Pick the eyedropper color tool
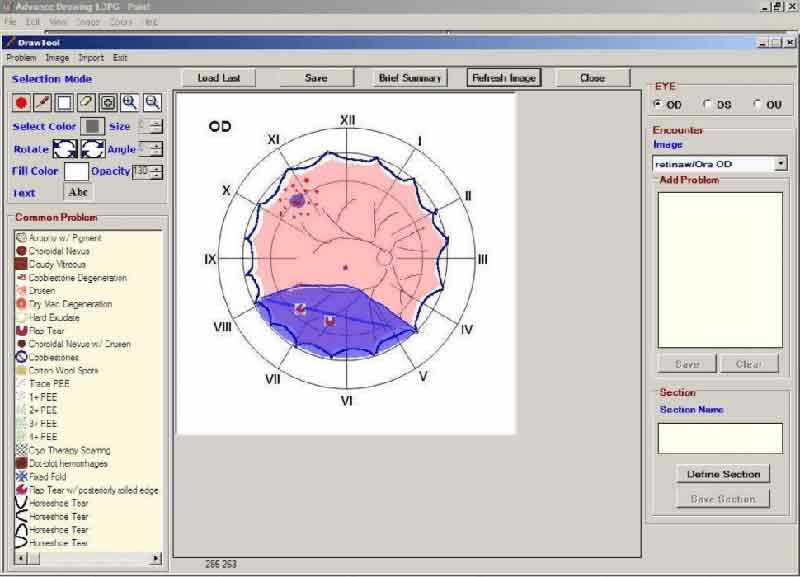 click(x=43, y=103)
